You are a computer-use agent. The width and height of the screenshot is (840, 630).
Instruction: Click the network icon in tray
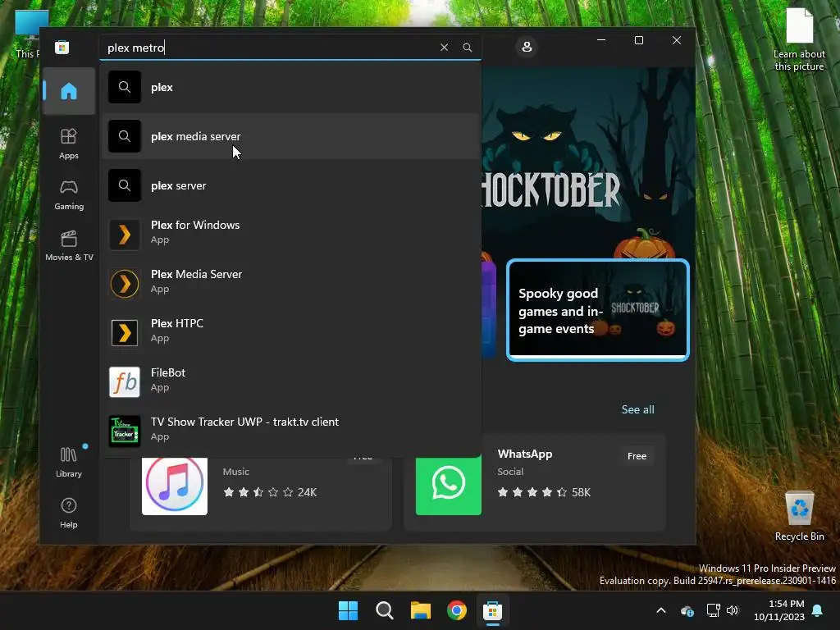coord(713,610)
